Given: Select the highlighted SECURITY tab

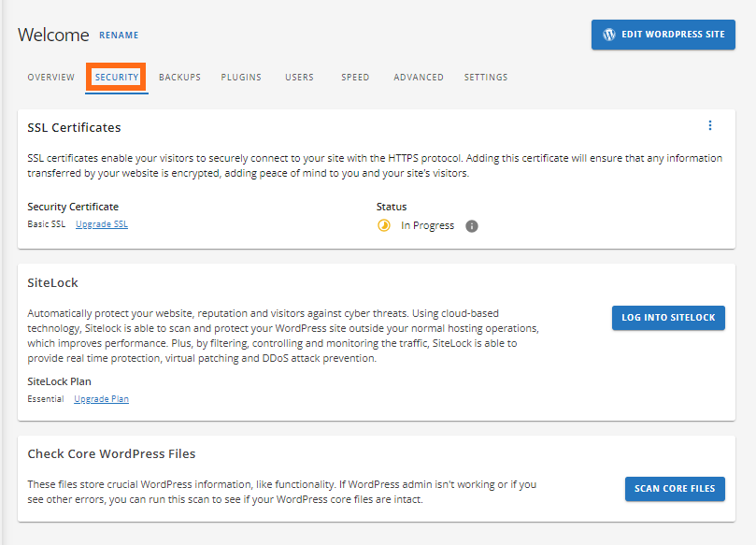Looking at the screenshot, I should click(x=116, y=78).
